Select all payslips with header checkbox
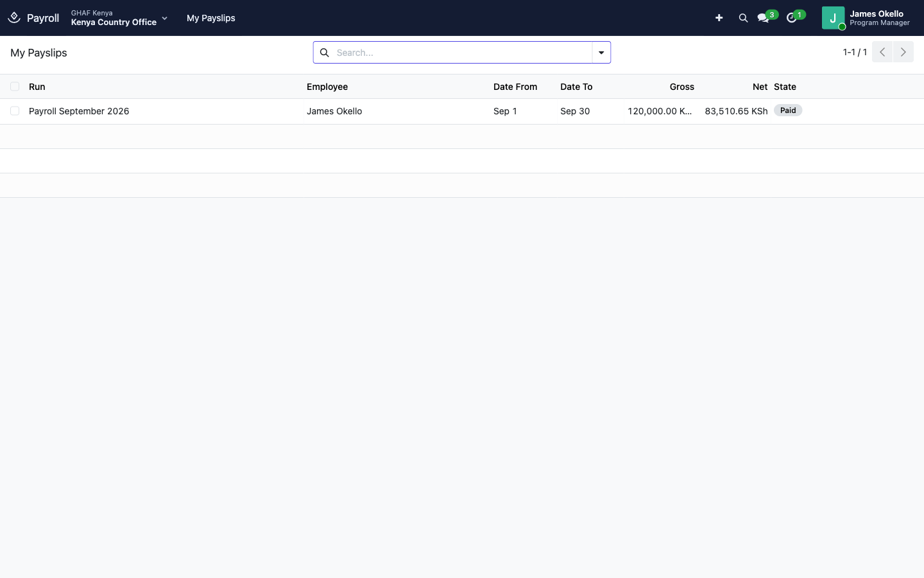 coord(15,87)
